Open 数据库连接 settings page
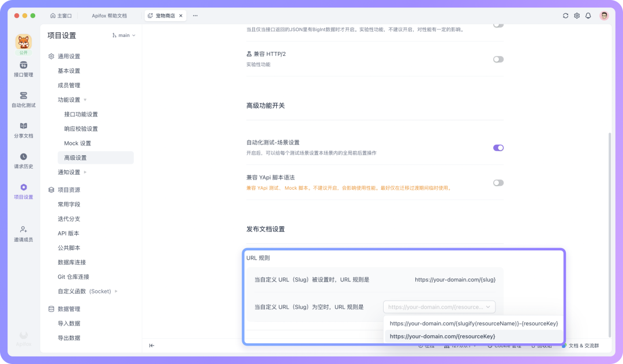 point(72,262)
